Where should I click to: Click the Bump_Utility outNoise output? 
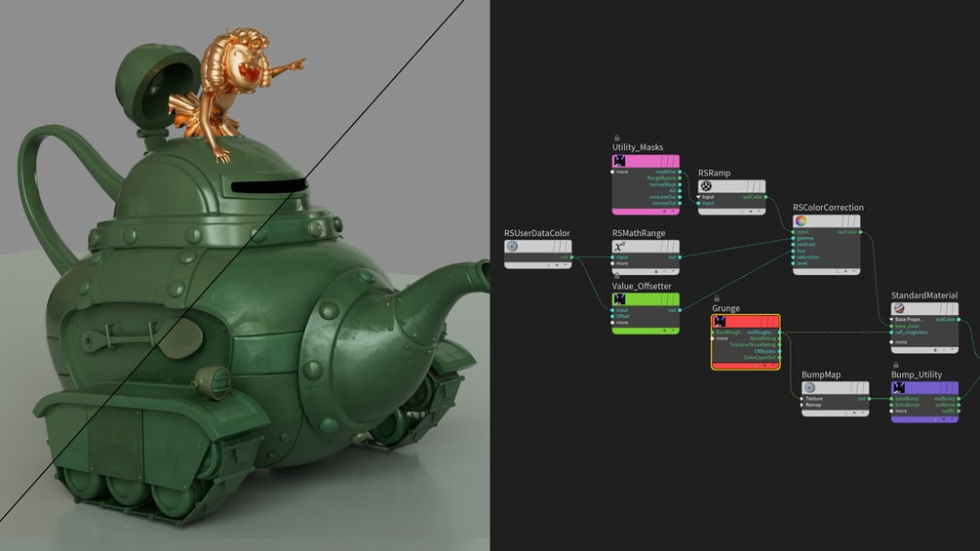coord(959,405)
